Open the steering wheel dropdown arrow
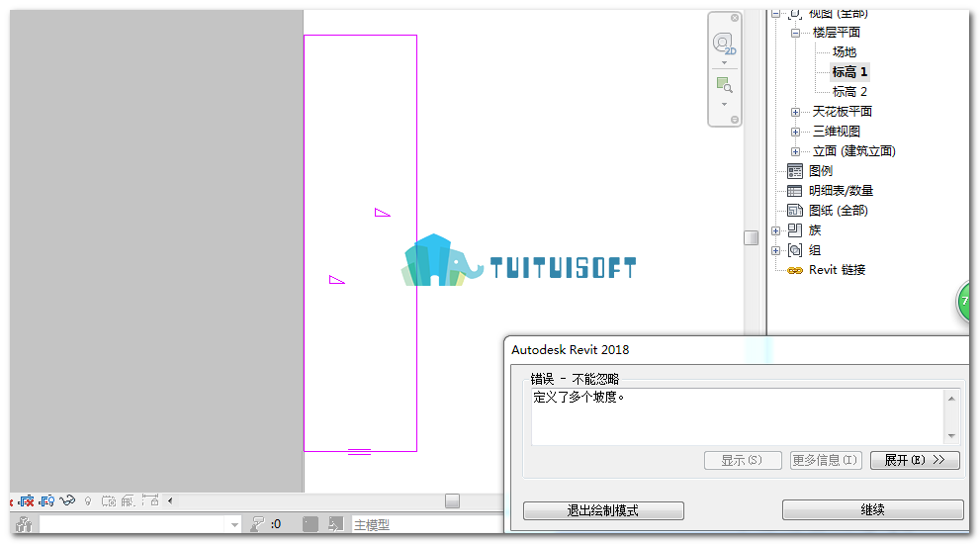The height and width of the screenshot is (544, 980). pyautogui.click(x=725, y=62)
